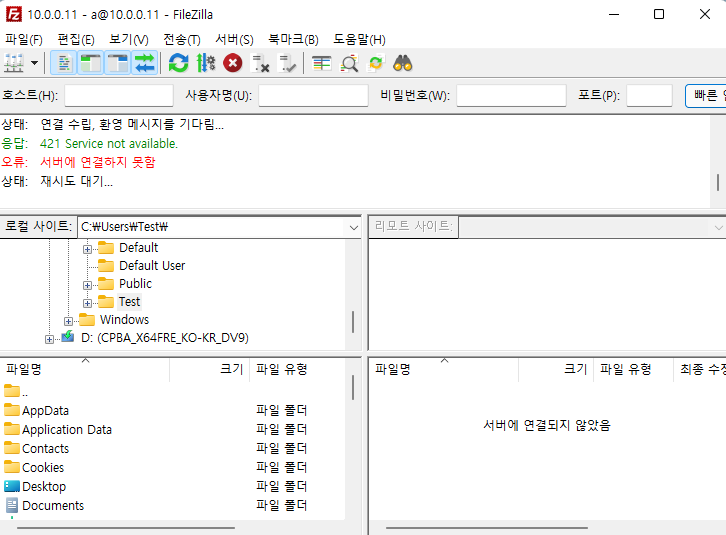The image size is (726, 535).
Task: Click local site path C:\Users\Test\ field
Action: [212, 227]
